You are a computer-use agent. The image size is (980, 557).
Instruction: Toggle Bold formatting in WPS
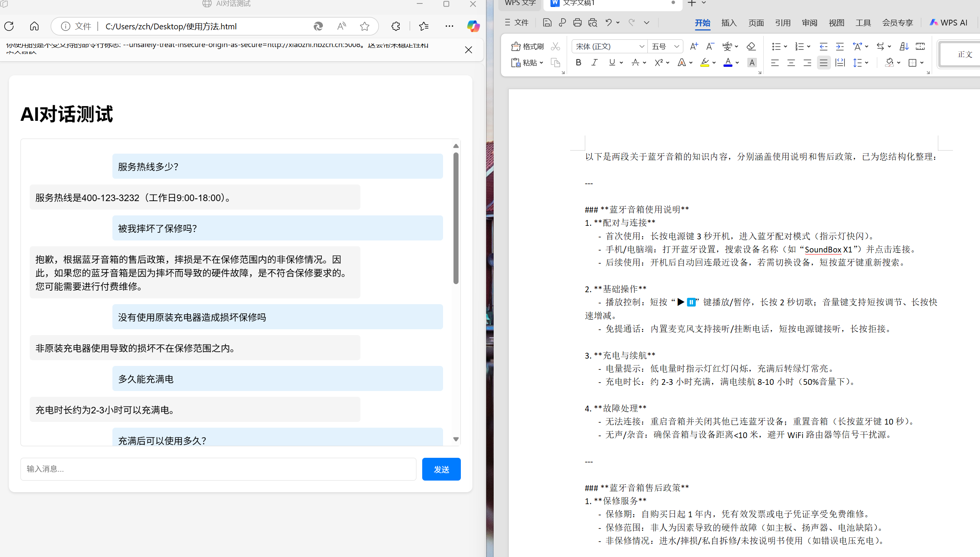coord(578,63)
